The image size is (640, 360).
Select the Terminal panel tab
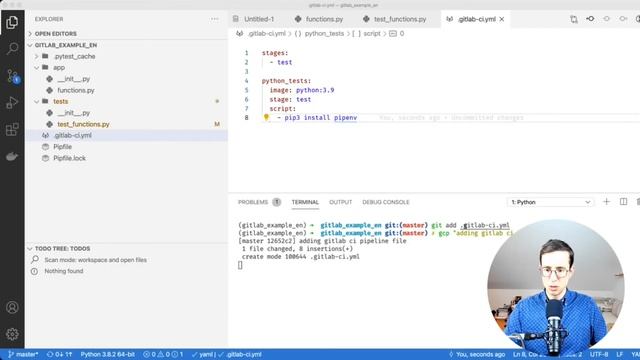pyautogui.click(x=305, y=202)
